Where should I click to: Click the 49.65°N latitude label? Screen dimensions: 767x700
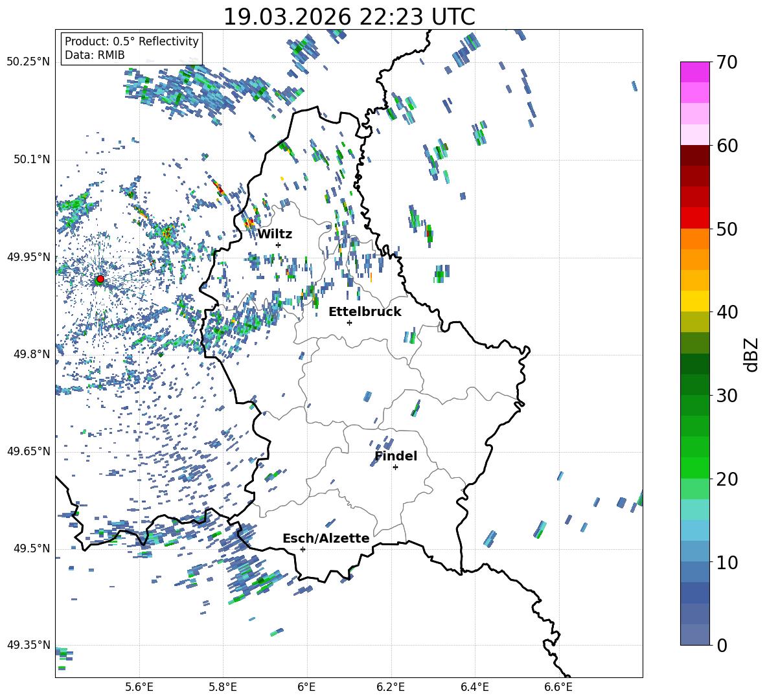point(29,451)
